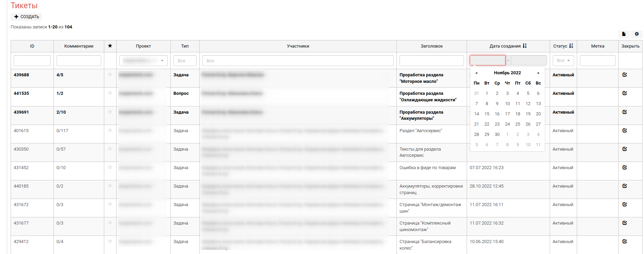Screen dimensions: 644x254
Task: Star ticket 439688 as favorite
Action: coord(110,75)
